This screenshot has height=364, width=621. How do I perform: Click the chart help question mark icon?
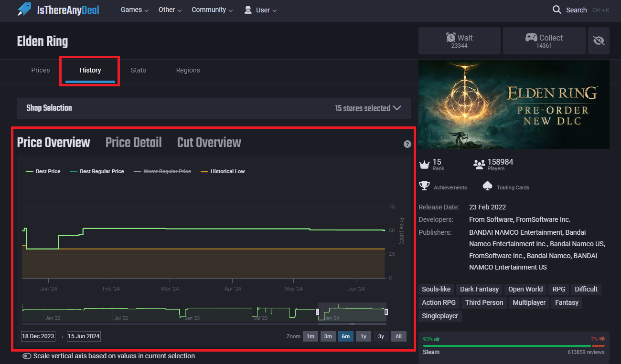tap(407, 144)
